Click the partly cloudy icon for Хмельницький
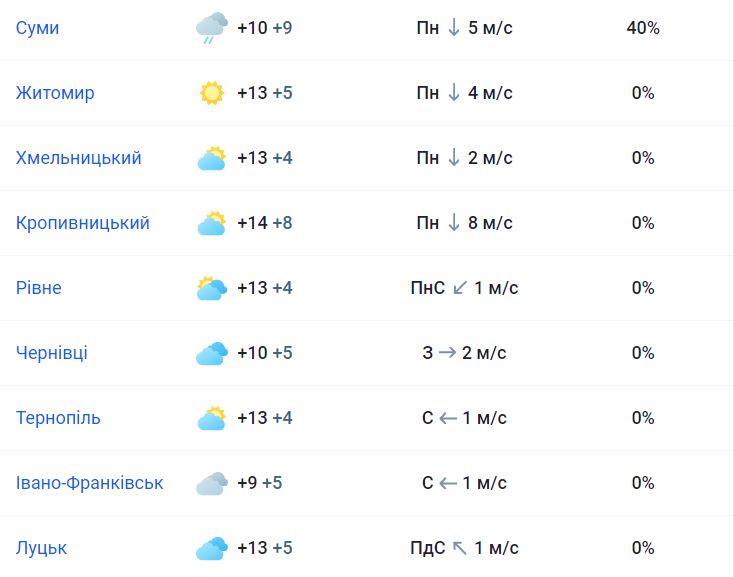Screen dimensions: 734x577 pos(212,158)
